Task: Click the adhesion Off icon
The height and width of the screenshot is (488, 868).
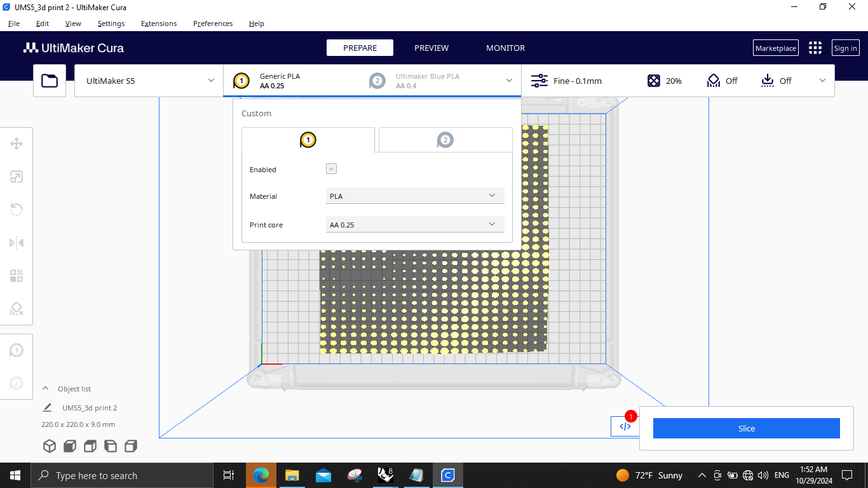Action: tap(768, 81)
